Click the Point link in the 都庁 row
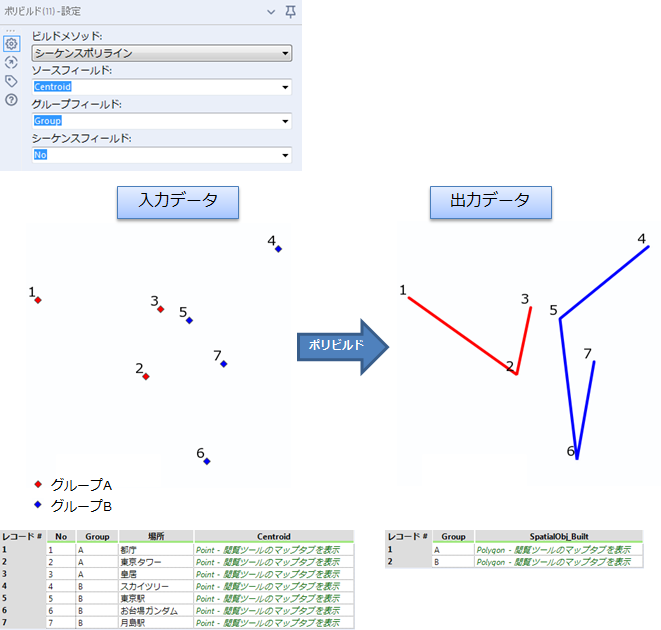The width and height of the screenshot is (661, 630). [x=268, y=550]
